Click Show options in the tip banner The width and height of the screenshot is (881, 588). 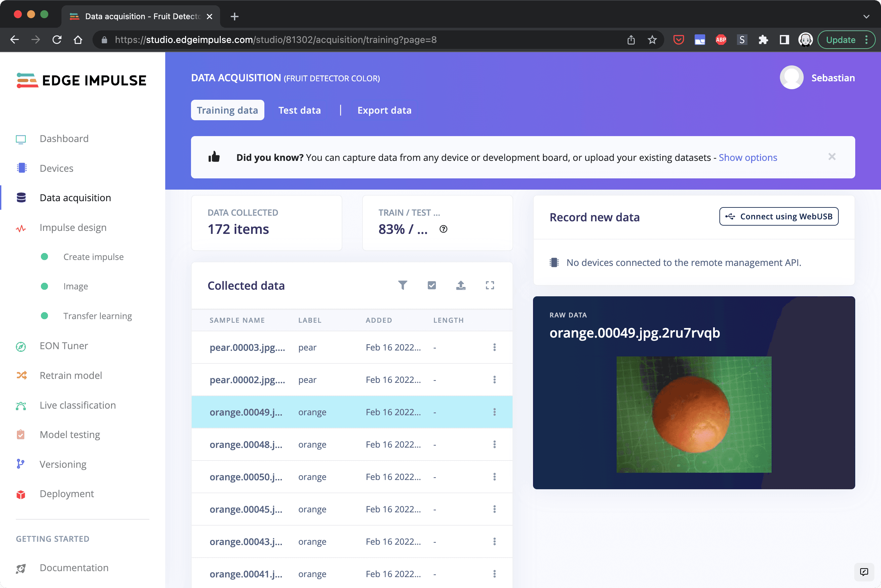(x=748, y=158)
